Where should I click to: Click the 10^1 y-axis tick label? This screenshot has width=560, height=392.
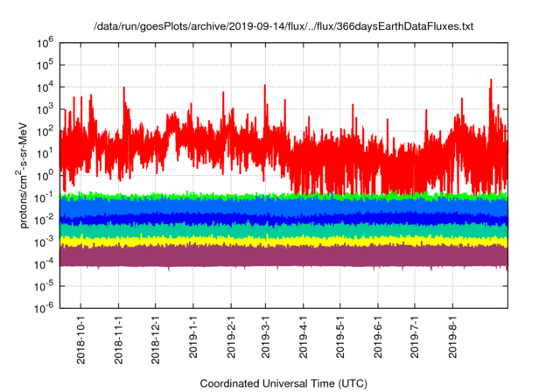pos(45,154)
